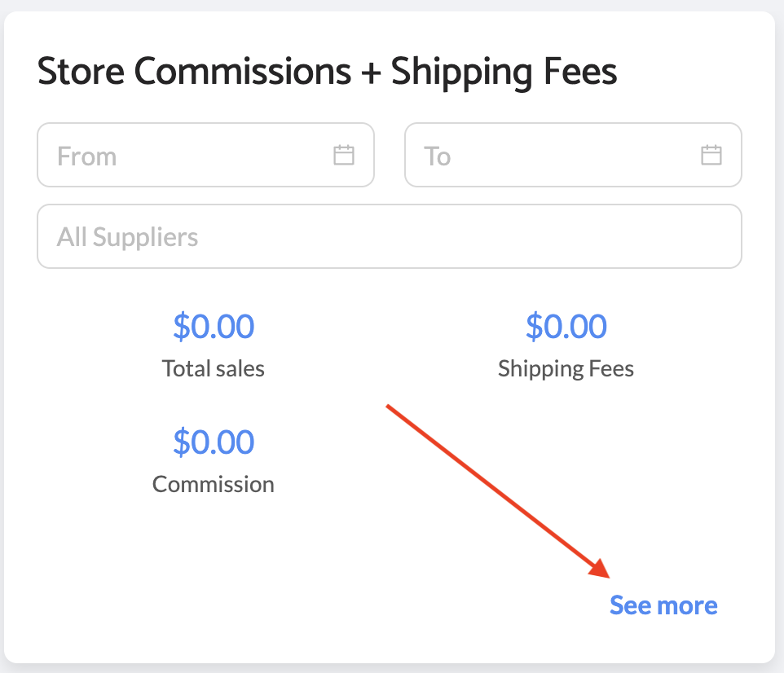Click the $0.00 amount above Commission
Screen dimensions: 784x673
[x=214, y=442]
